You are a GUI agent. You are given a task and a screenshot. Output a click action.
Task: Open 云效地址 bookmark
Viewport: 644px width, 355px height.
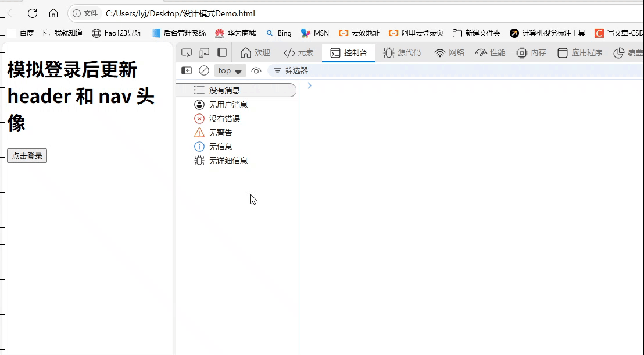click(359, 33)
